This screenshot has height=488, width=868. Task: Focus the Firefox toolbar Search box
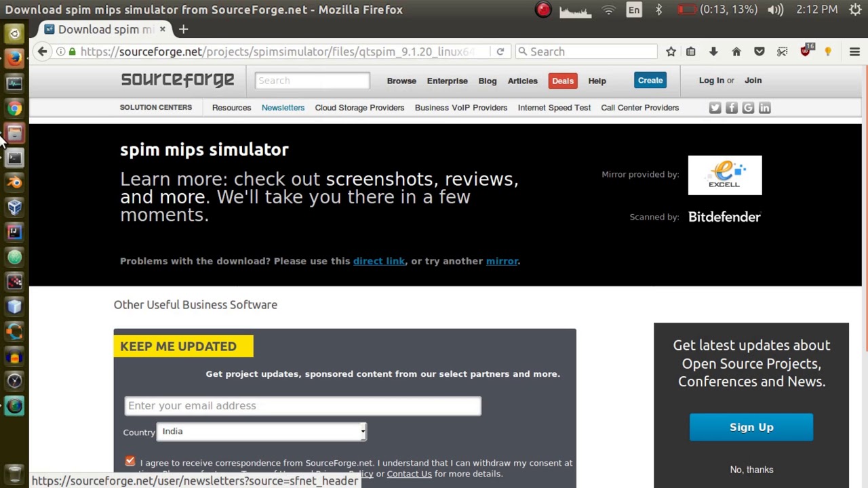tap(587, 52)
